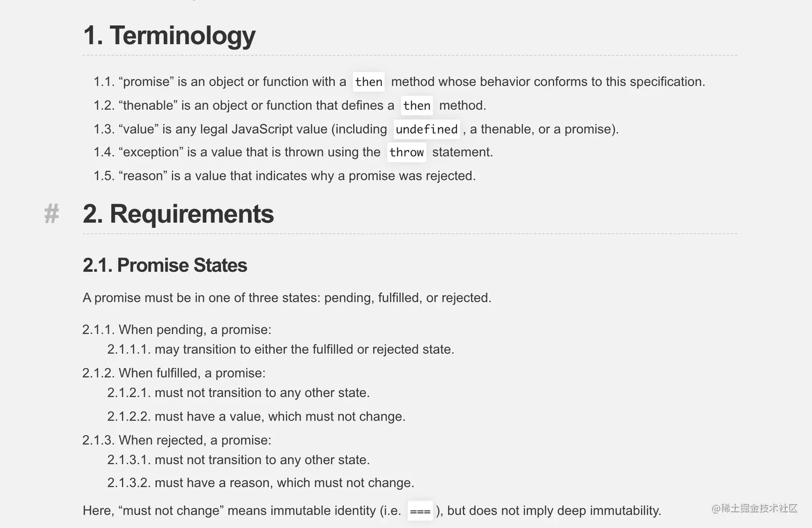Click the "throw" inline code snippet
812x528 pixels.
(x=407, y=152)
